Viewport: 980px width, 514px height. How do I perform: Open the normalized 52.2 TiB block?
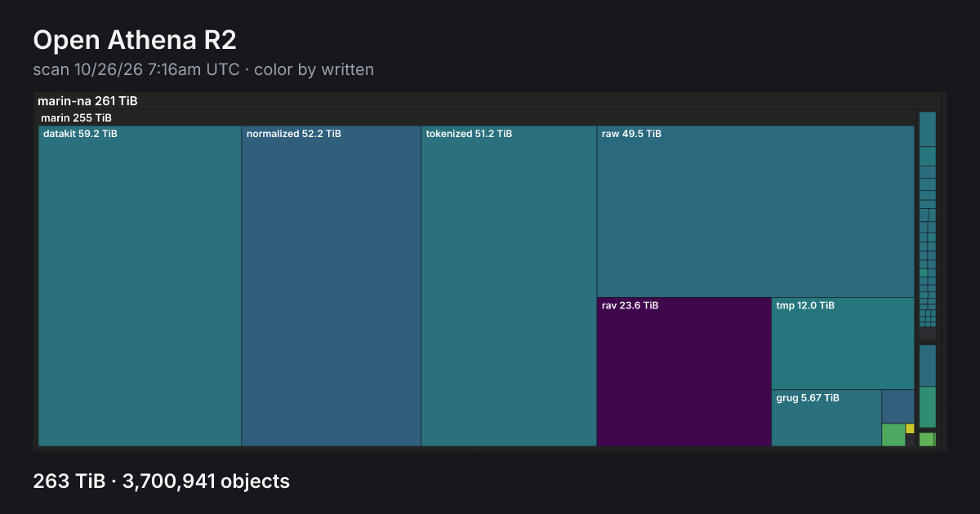332,286
